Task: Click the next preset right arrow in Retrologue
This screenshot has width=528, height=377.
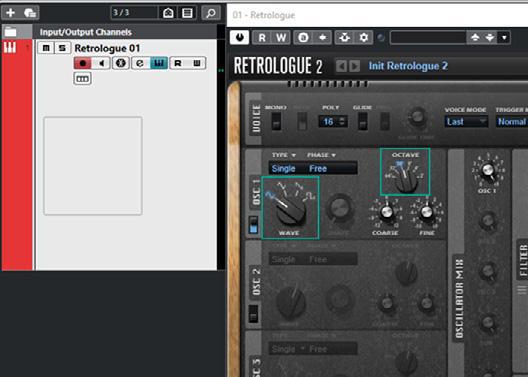Action: click(x=355, y=66)
